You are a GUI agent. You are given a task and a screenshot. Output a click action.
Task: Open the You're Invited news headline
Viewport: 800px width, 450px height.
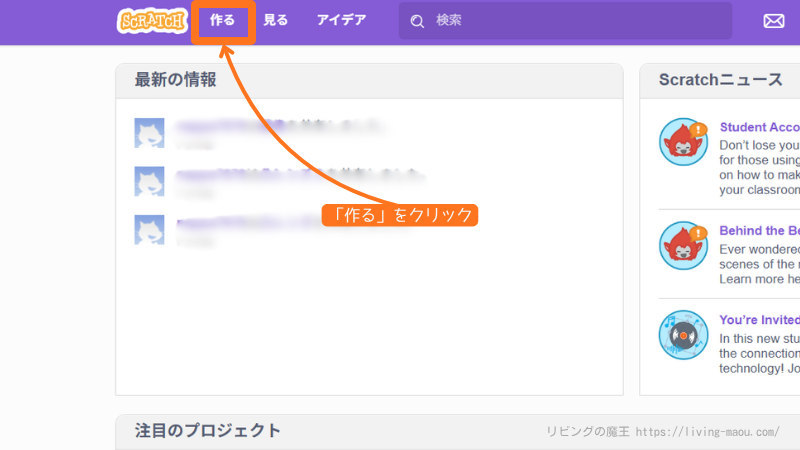pos(759,320)
